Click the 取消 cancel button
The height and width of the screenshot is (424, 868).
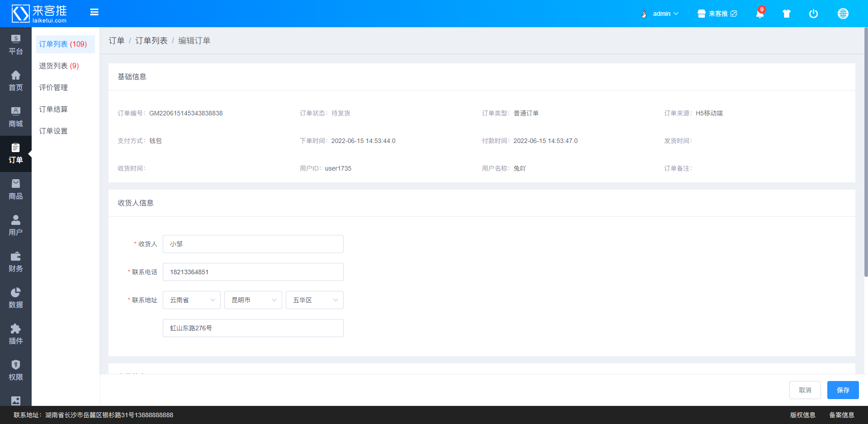(805, 390)
